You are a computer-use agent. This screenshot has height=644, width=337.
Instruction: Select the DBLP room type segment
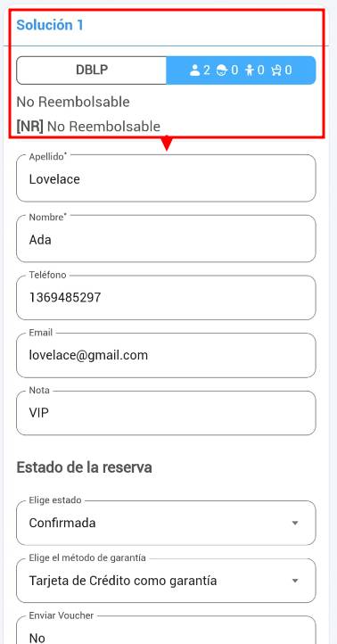point(92,70)
